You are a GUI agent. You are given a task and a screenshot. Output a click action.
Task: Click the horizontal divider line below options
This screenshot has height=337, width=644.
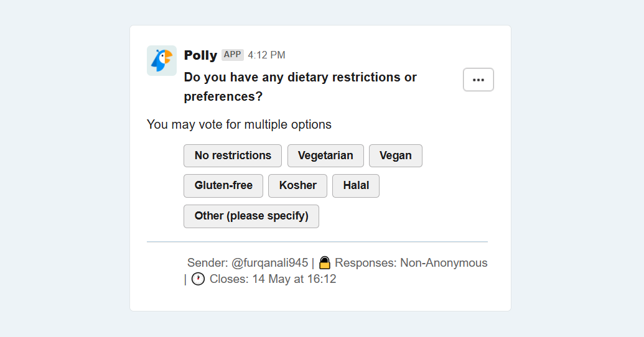pyautogui.click(x=317, y=242)
